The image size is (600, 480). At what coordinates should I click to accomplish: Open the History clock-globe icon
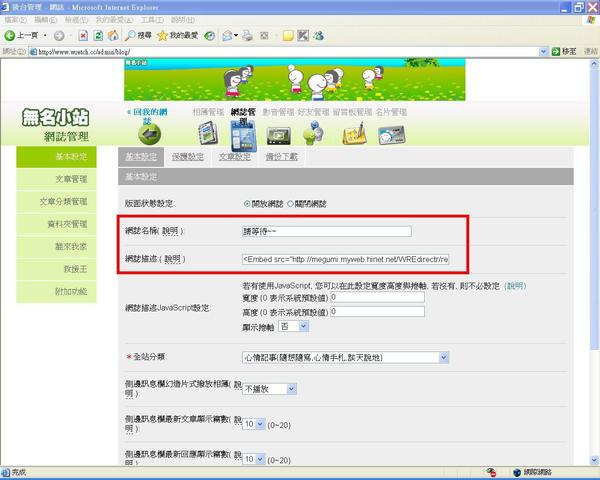[x=209, y=36]
